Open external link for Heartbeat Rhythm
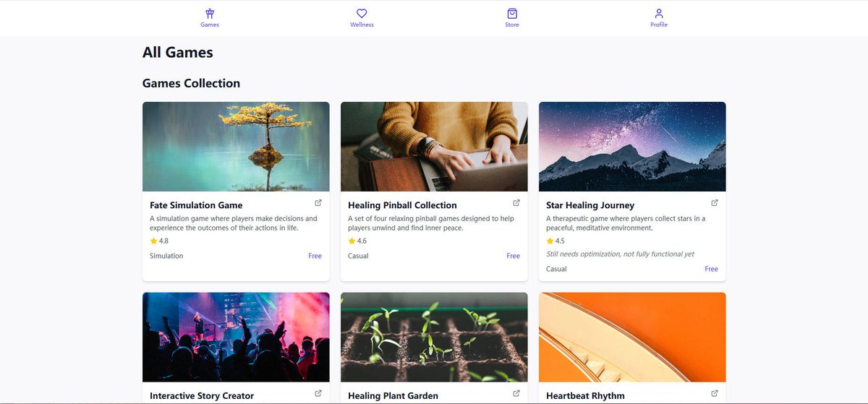The height and width of the screenshot is (404, 868). point(715,394)
